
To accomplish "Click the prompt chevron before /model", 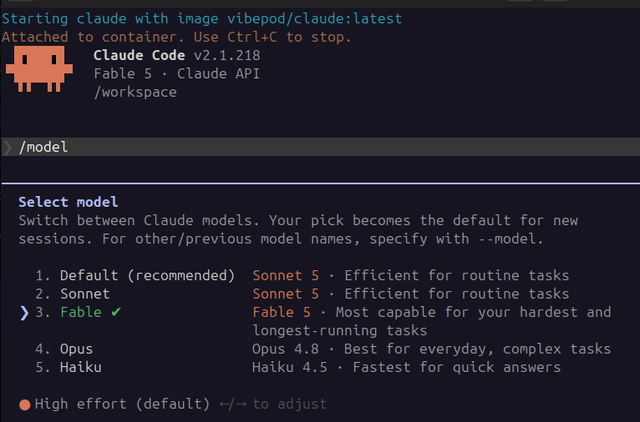I will (x=8, y=147).
